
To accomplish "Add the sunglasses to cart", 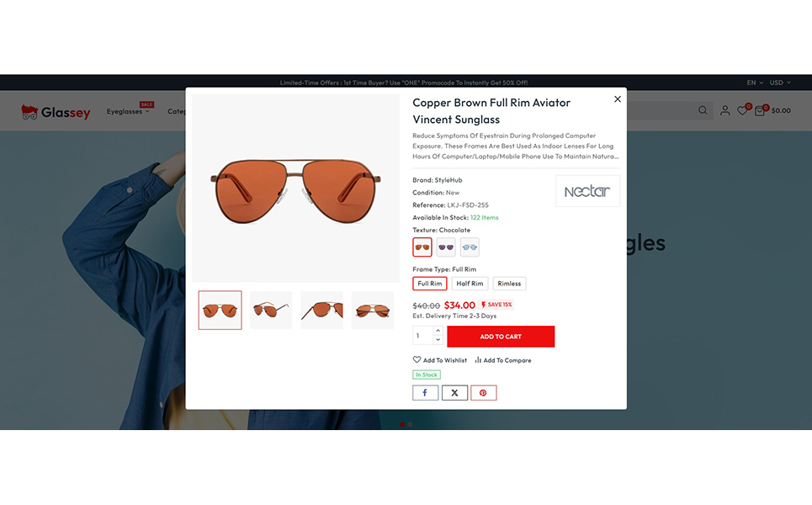I will click(501, 337).
